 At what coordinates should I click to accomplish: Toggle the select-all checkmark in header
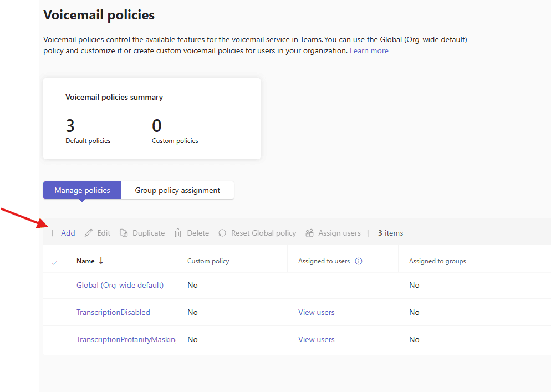(54, 262)
